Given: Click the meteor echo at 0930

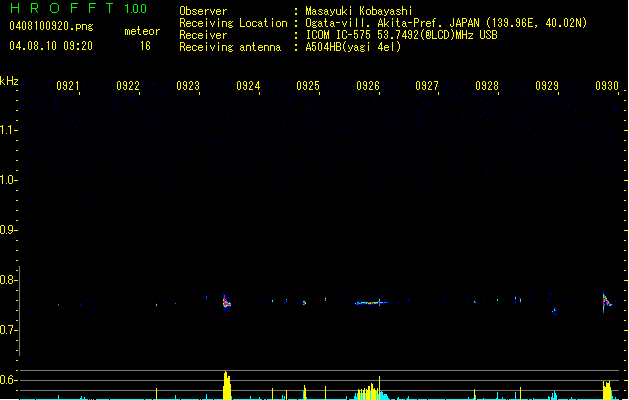Looking at the screenshot, I should point(607,302).
